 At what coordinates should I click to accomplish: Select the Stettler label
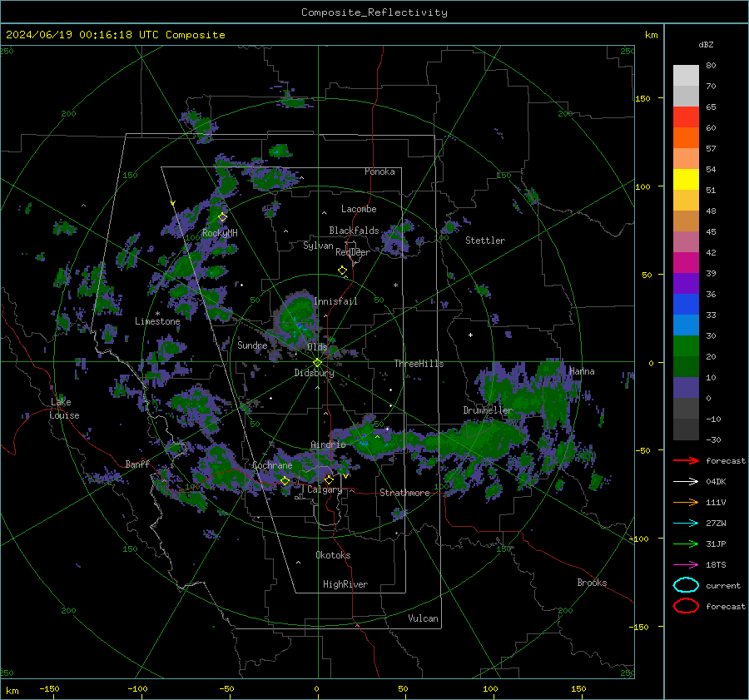pos(485,241)
